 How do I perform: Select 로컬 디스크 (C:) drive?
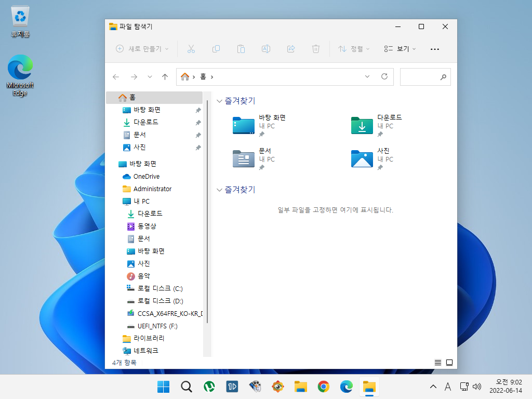pyautogui.click(x=155, y=289)
